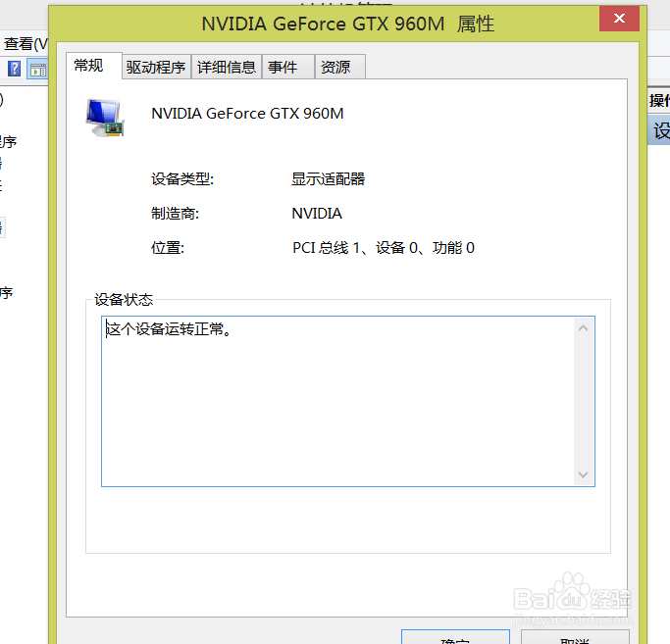Click the 制造商 label

176,213
